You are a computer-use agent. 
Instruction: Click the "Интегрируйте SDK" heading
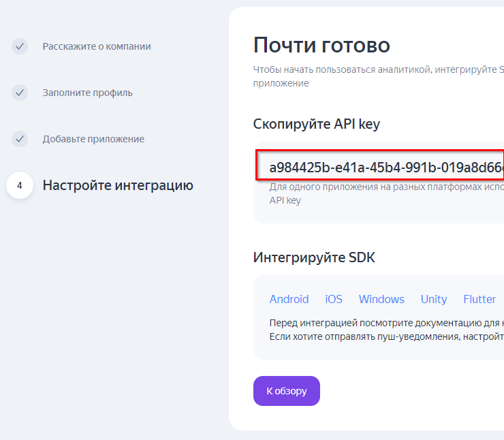pos(314,257)
